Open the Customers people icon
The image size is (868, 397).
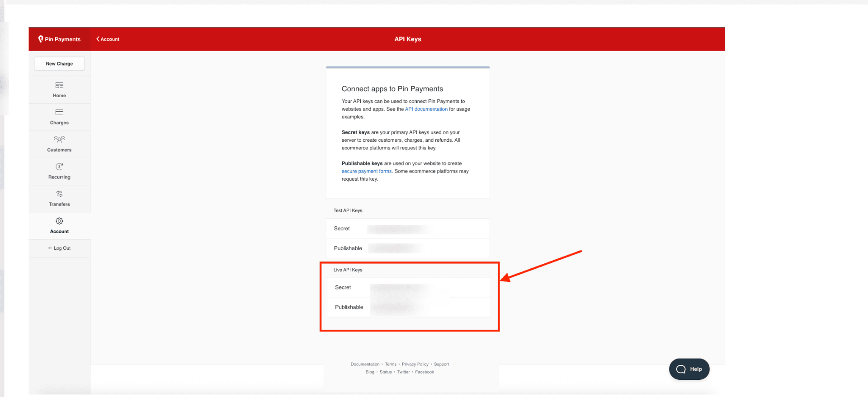(59, 139)
